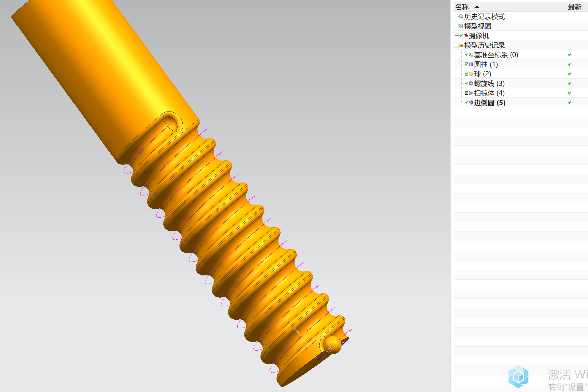This screenshot has height=392, width=588.
Task: Click the green status check for 扫掠体 (4)
Action: pos(570,93)
